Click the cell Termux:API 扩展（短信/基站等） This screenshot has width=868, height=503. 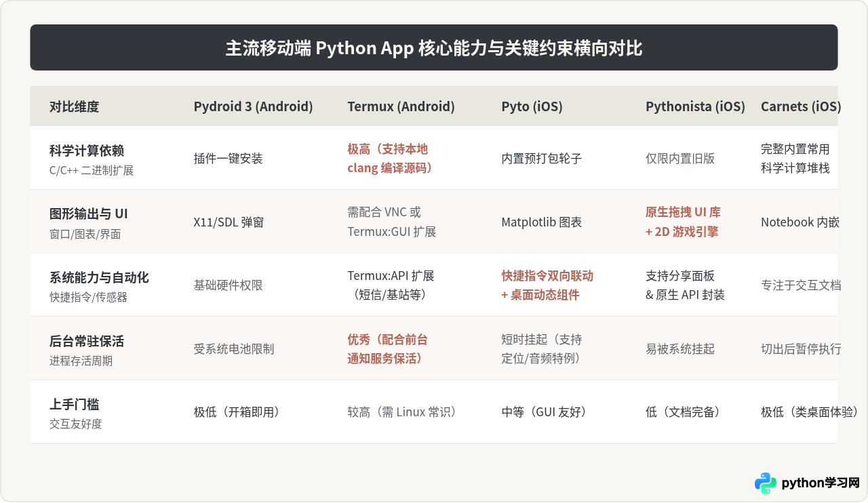[x=391, y=285]
